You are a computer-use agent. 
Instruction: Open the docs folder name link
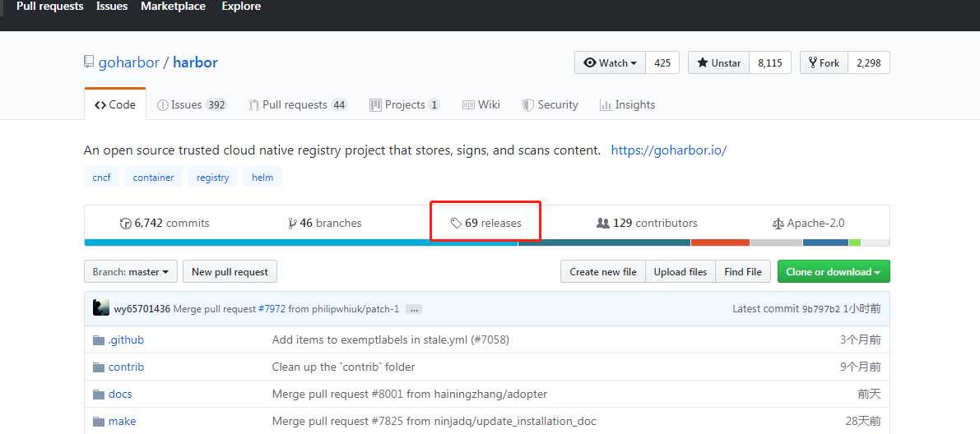click(x=120, y=395)
